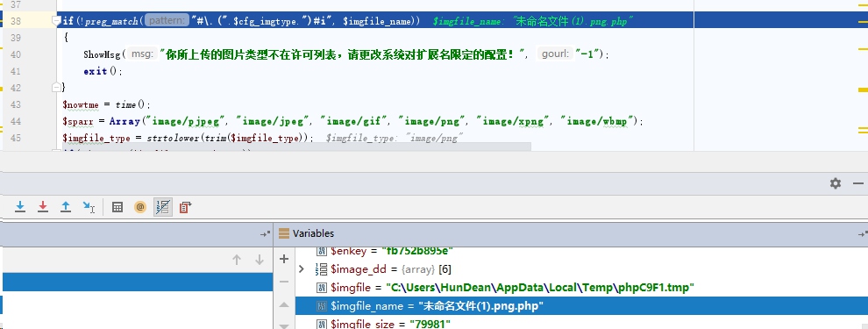The image size is (868, 329).
Task: Click gutter line number 40
Action: [x=16, y=54]
